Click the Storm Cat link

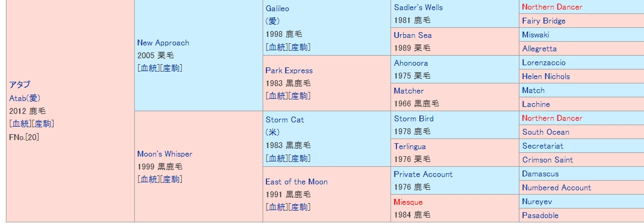click(285, 120)
